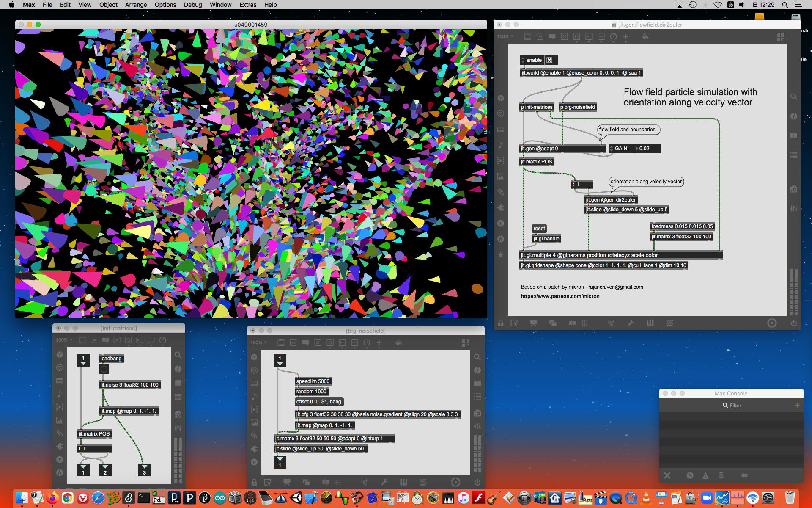This screenshot has width=812, height=508.
Task: Click the wrench debug icon in dir2euler bottom toolbar
Action: [630, 323]
